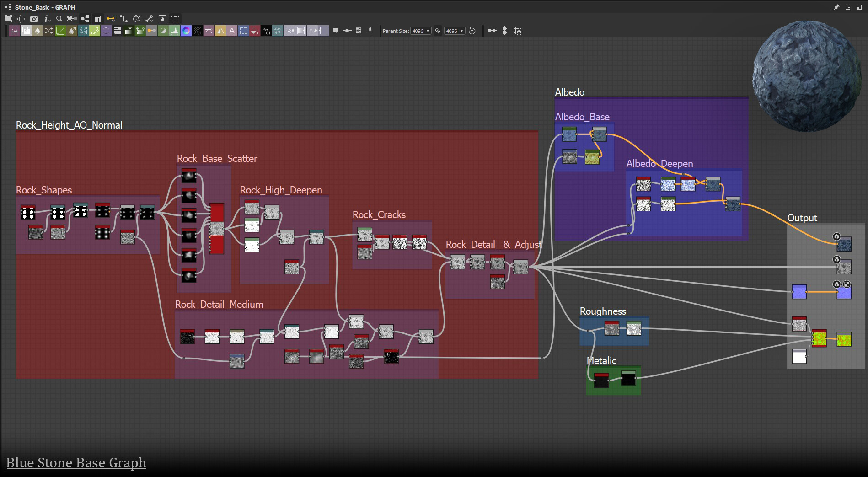Click the wrench tools icon
This screenshot has width=868, height=477.
tap(149, 19)
